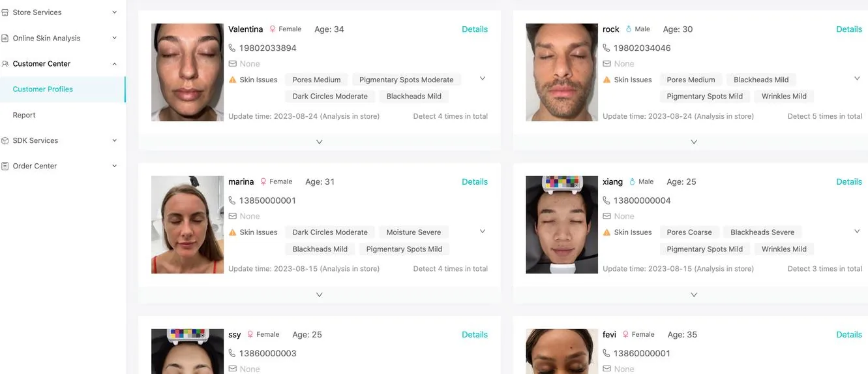Click the Customer Center people icon
The image size is (868, 374).
5,64
